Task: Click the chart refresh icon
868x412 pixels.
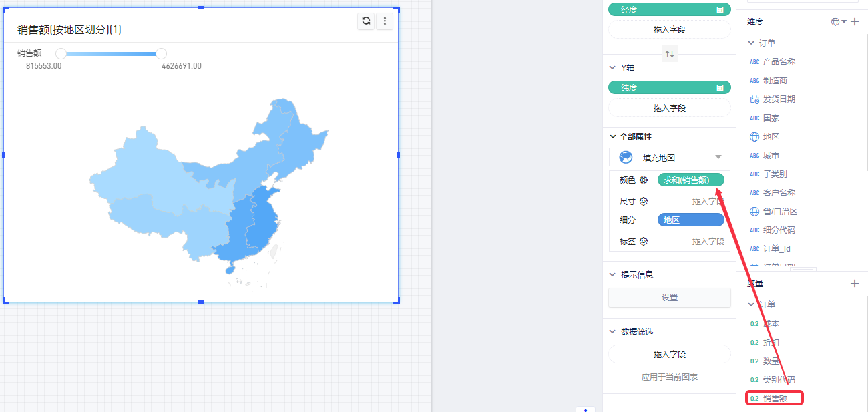Action: pos(366,21)
